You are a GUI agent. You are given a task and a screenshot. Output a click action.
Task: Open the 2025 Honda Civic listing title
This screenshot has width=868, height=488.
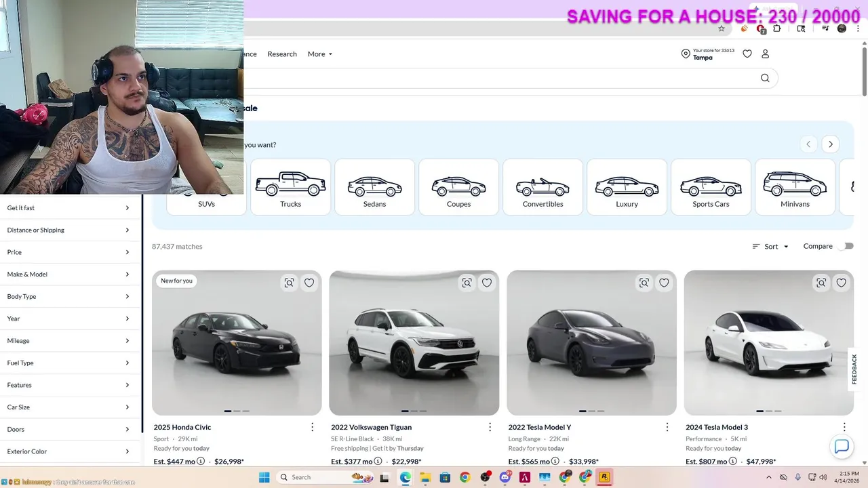coord(182,427)
